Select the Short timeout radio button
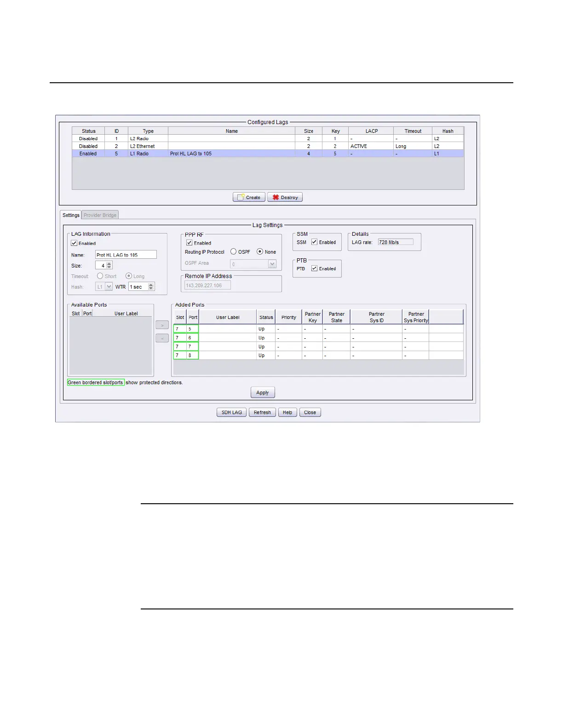This screenshot has height=728, width=563. tap(100, 276)
